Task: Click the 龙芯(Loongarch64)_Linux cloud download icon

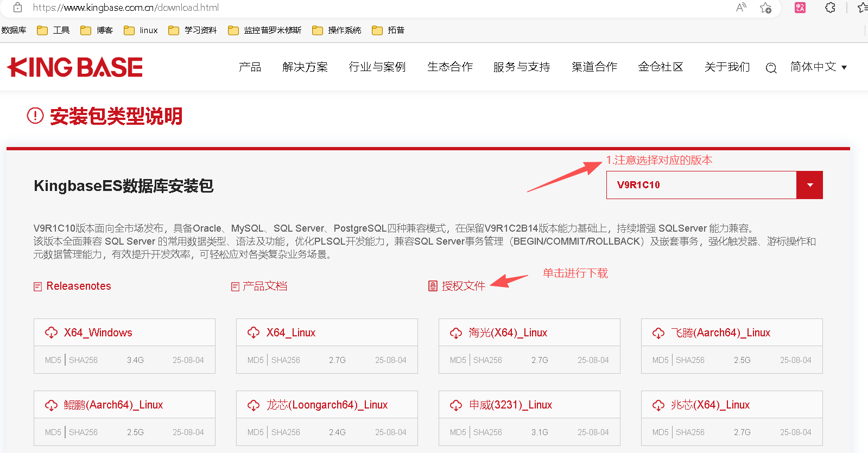Action: click(x=254, y=405)
